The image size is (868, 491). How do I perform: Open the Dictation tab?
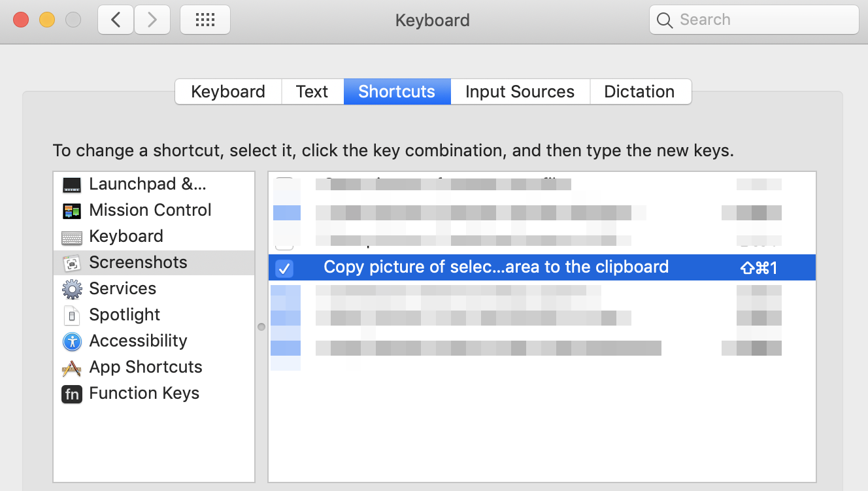coord(639,92)
